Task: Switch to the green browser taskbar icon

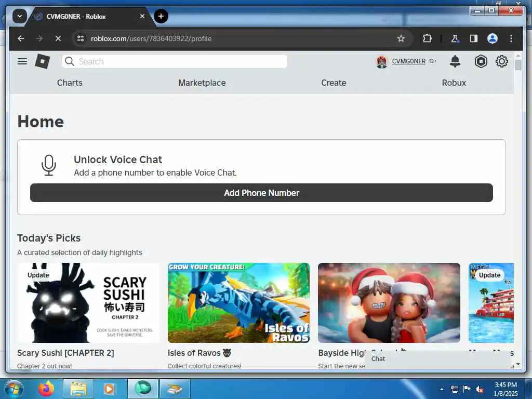Action: (x=143, y=389)
